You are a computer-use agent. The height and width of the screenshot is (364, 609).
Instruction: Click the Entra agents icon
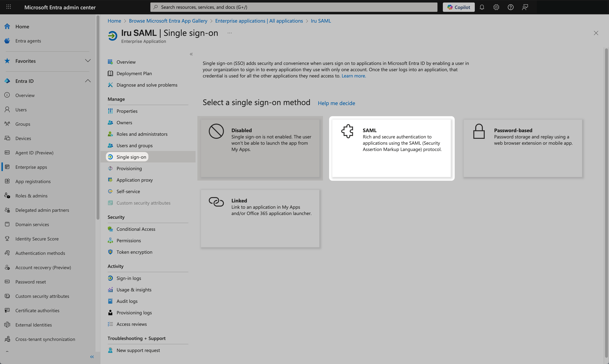[x=7, y=41]
